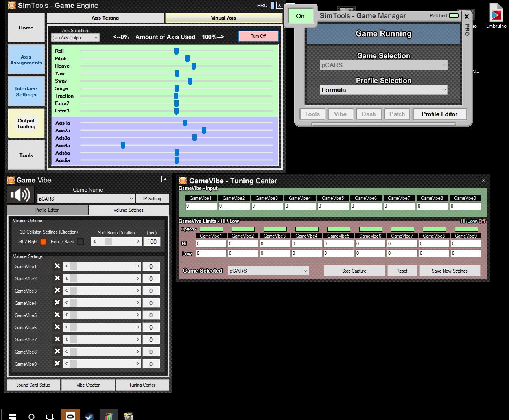Mute GameVibe5 with its X icon
Screen dimensions: 509x420
click(x=57, y=315)
